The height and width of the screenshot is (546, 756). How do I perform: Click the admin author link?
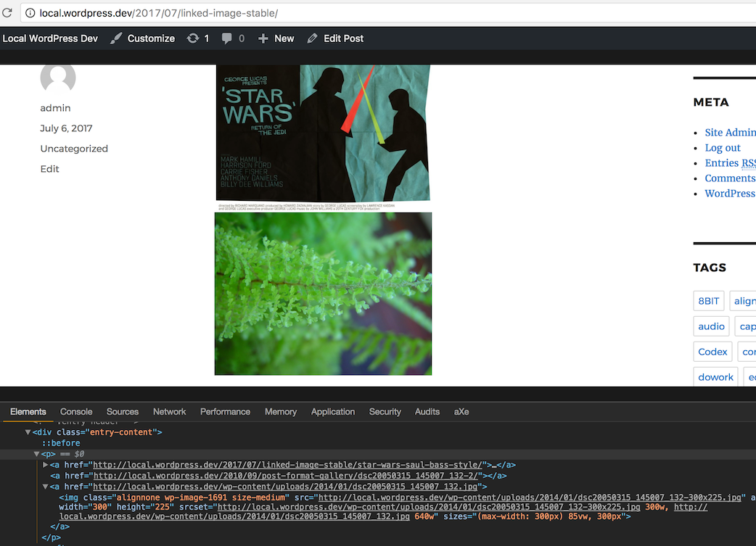click(x=55, y=108)
